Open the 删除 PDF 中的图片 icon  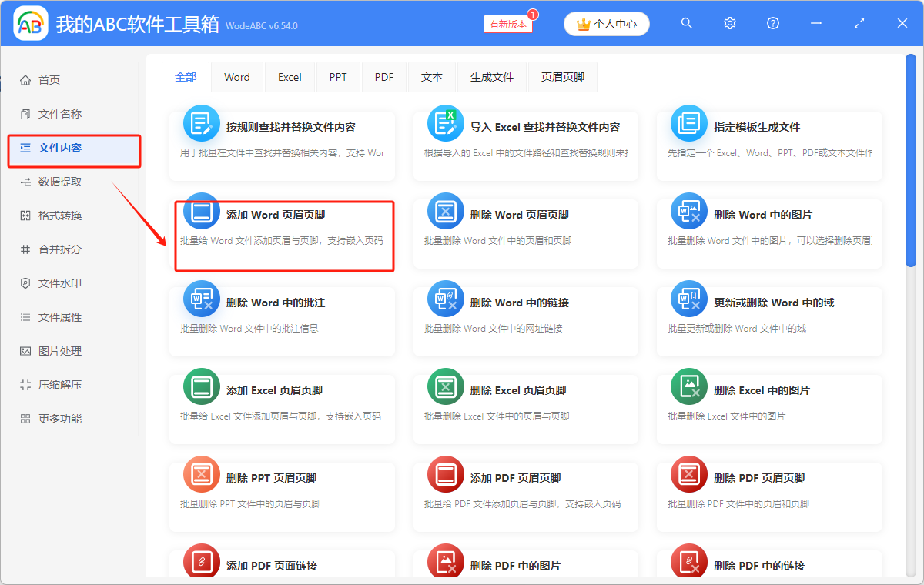[x=446, y=561]
